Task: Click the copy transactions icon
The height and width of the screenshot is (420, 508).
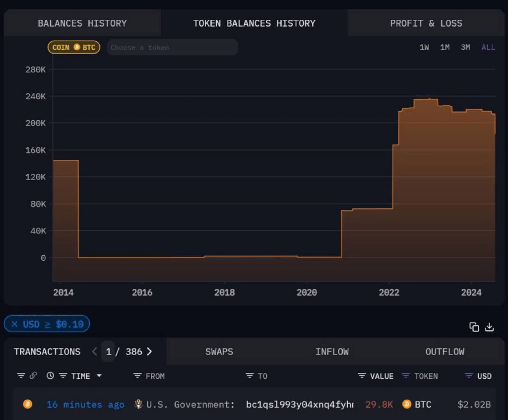Action: (x=474, y=327)
